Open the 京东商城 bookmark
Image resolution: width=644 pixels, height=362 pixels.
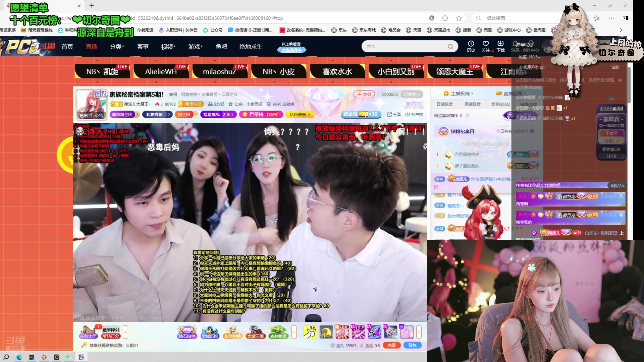[x=364, y=30]
